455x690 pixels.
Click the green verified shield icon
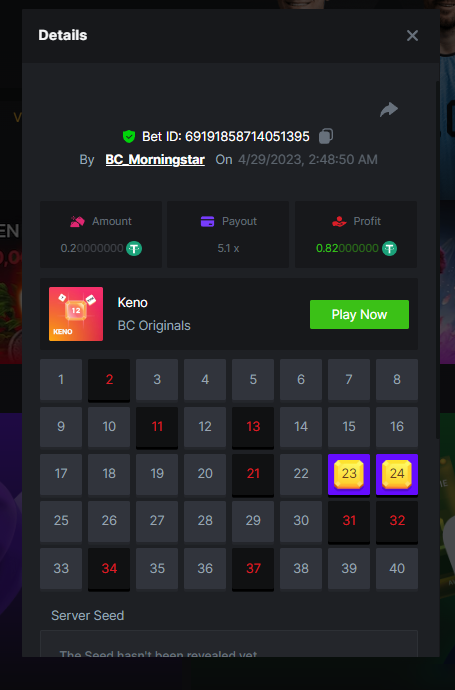(x=128, y=136)
